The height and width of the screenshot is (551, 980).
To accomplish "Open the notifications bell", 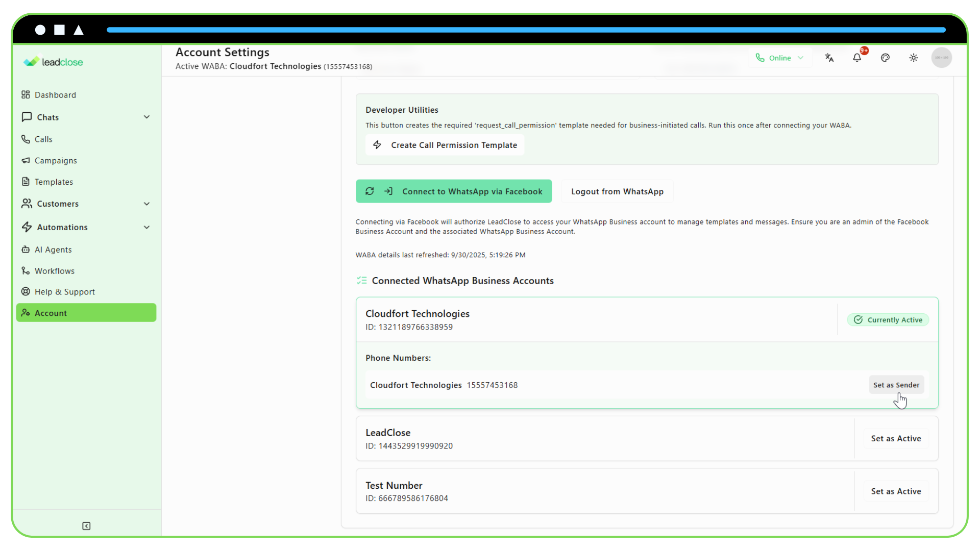I will coord(857,58).
